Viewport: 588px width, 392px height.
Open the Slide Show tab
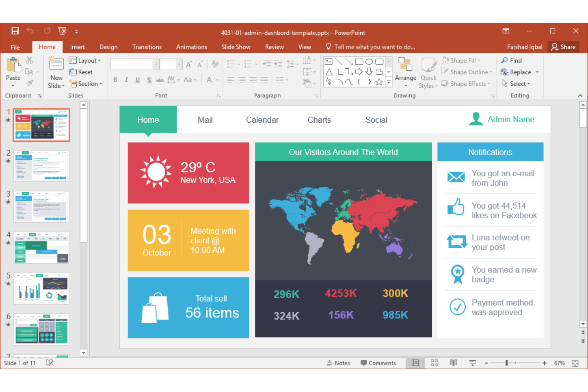[236, 46]
